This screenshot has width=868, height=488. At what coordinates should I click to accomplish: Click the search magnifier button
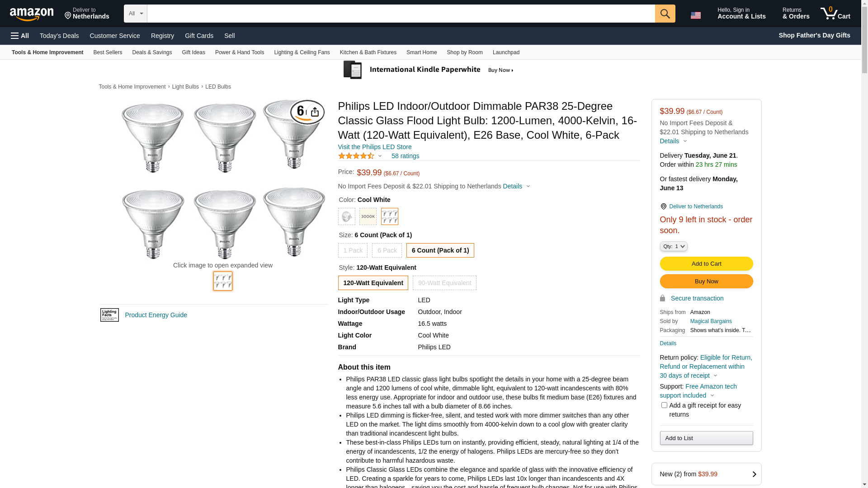point(665,14)
